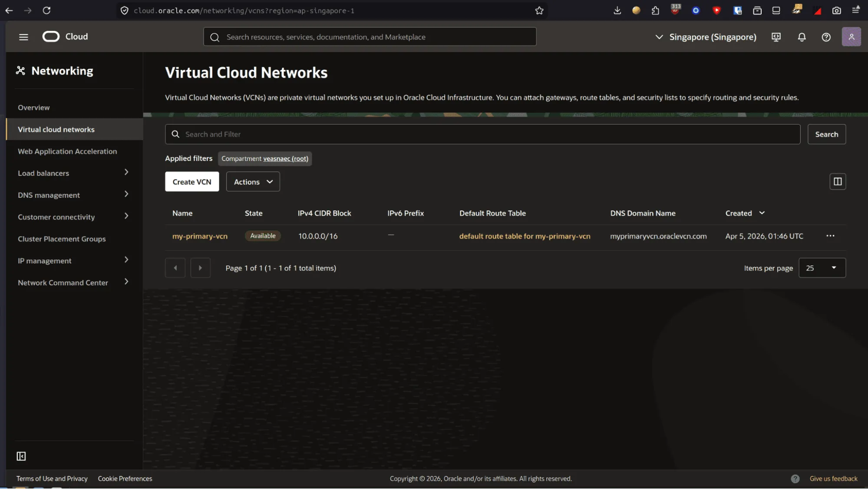868x489 pixels.
Task: Open the Cloud Shell developer tools icon
Action: [776, 37]
